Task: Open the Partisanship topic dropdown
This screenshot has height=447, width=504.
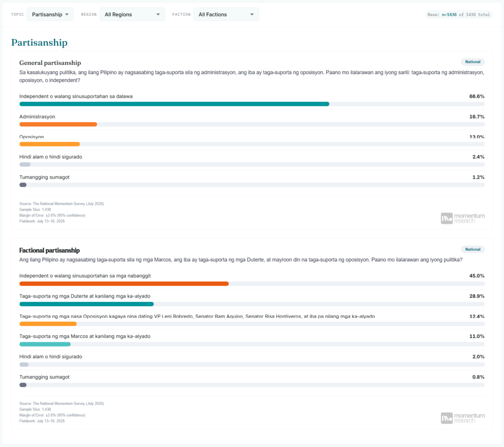Action: [51, 14]
